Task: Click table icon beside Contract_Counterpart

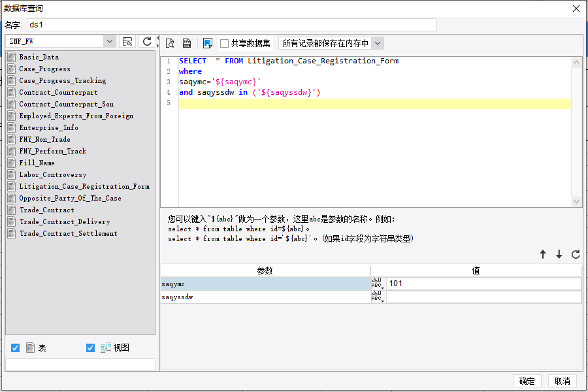Action: 12,92
